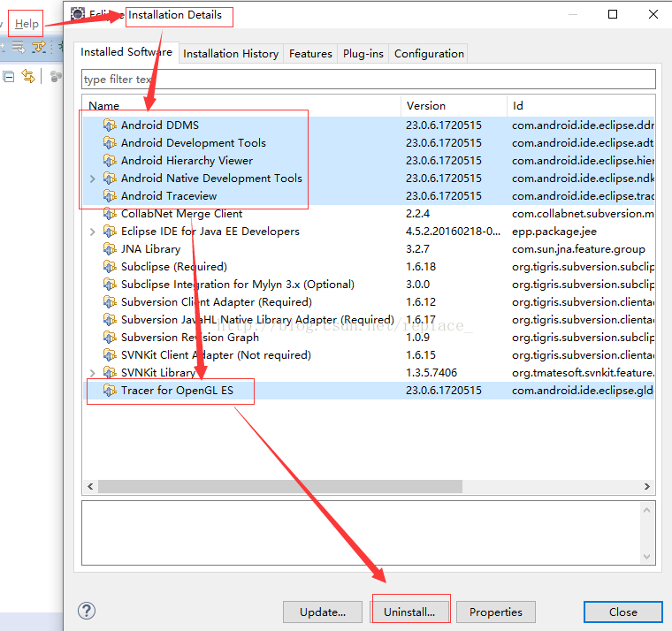
Task: Click the version 1.3.5.7406 cell
Action: (431, 373)
